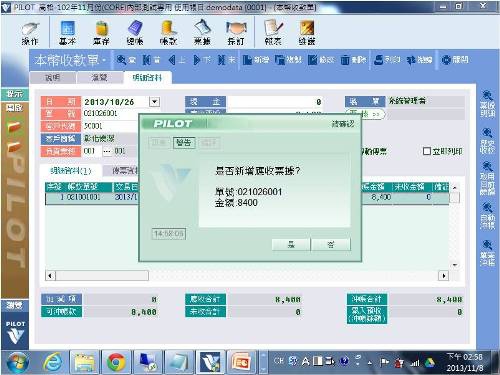Viewport: 500px width, 375px height.
Task: Click the grid's scroll-left arrow
Action: tap(50, 276)
